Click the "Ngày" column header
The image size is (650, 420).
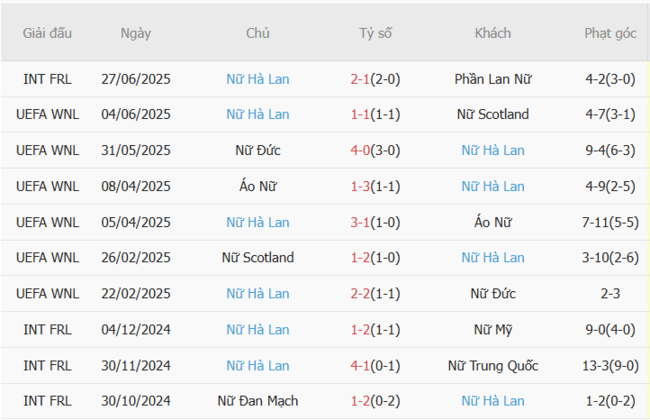click(x=136, y=33)
